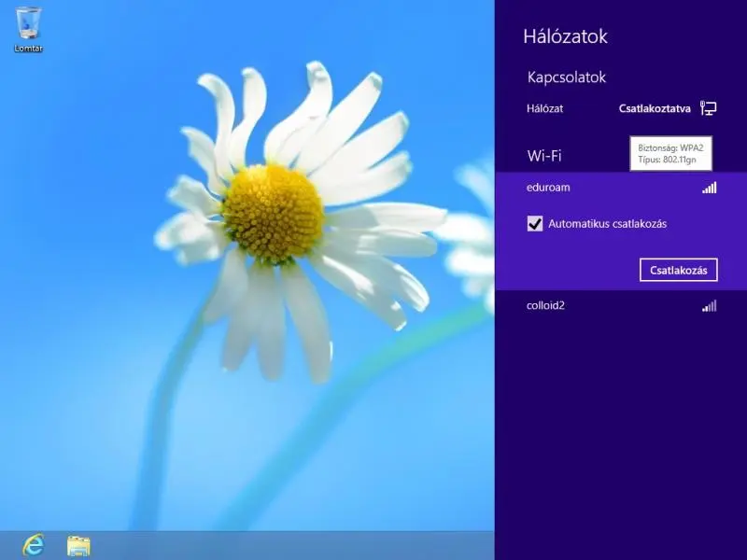The height and width of the screenshot is (560, 747).
Task: Toggle the Automatikus csatlakozás checkbox
Action: point(535,224)
